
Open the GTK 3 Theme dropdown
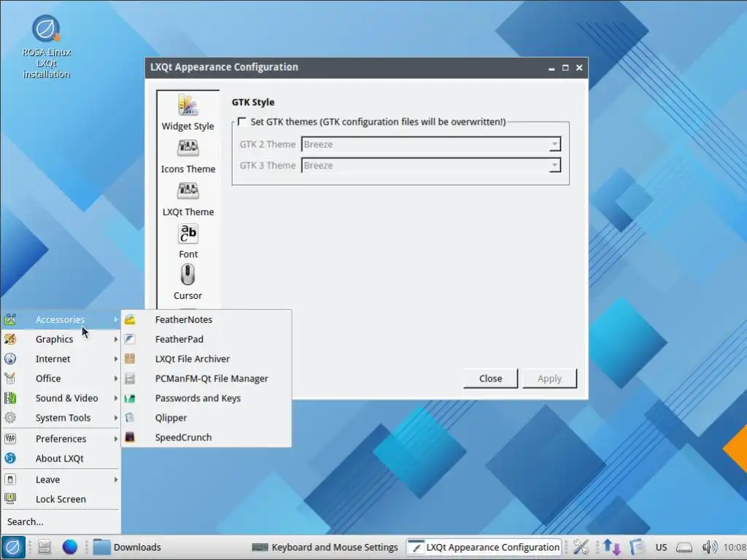[430, 166]
